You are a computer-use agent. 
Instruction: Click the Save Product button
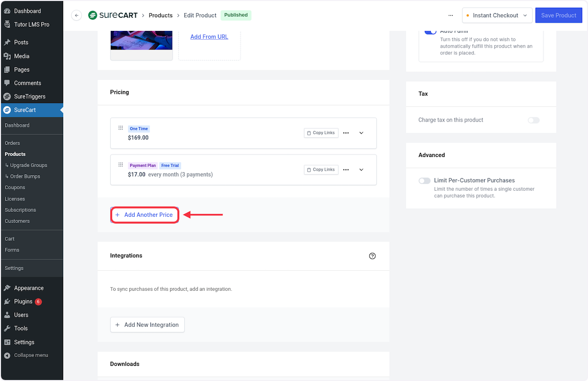(559, 15)
